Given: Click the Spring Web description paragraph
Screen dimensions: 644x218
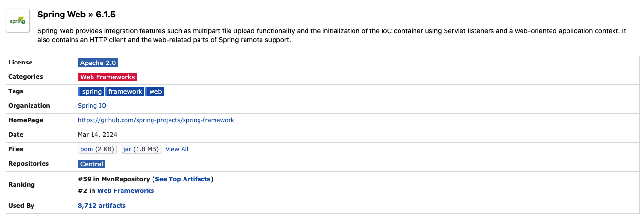Looking at the screenshot, I should pyautogui.click(x=291, y=35).
